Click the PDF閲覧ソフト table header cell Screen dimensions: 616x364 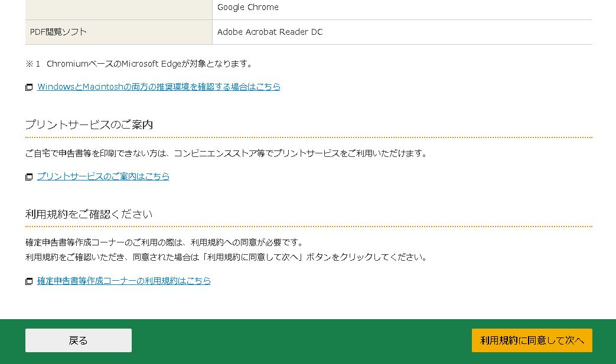point(118,32)
